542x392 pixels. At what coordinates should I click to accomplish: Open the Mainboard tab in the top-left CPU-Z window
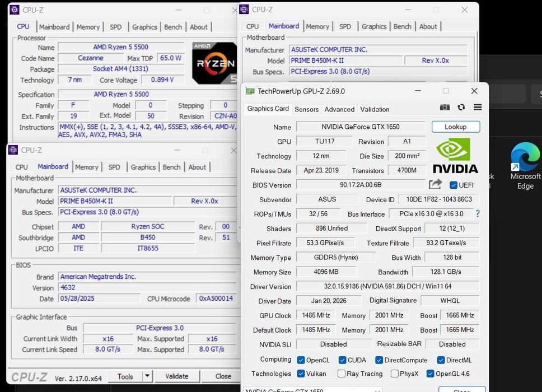(x=54, y=27)
